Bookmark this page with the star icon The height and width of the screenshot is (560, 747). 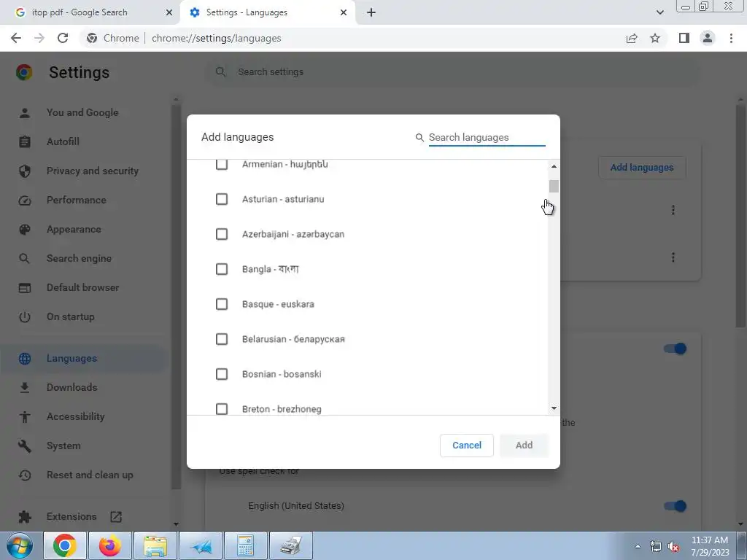click(655, 38)
